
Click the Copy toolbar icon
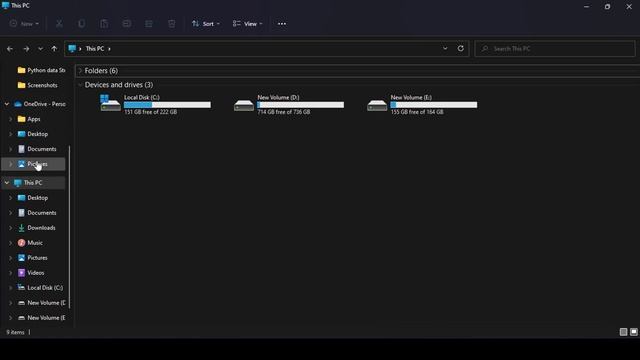click(82, 24)
